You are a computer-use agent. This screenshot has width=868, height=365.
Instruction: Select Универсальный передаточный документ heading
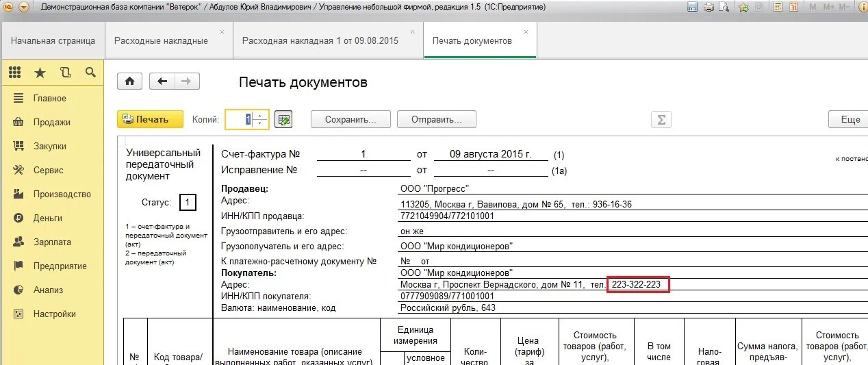click(x=164, y=164)
